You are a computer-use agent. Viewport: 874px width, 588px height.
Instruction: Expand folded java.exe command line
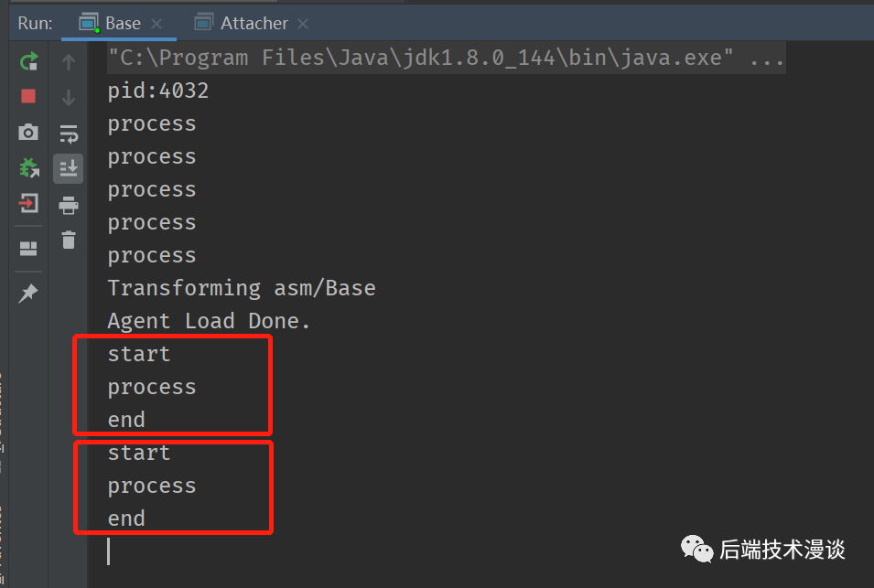point(768,58)
